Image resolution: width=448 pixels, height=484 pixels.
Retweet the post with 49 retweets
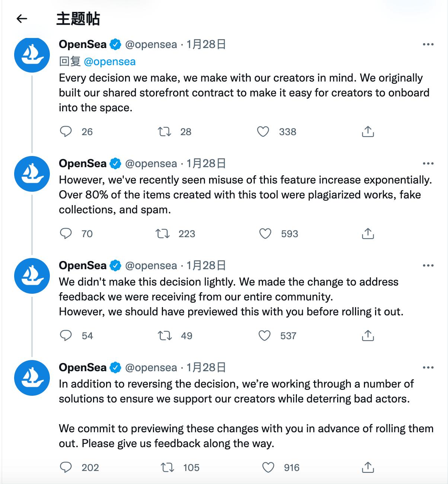point(164,336)
